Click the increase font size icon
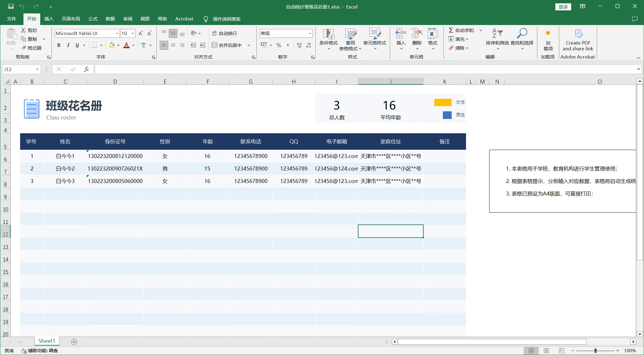The height and width of the screenshot is (355, 644). click(141, 33)
